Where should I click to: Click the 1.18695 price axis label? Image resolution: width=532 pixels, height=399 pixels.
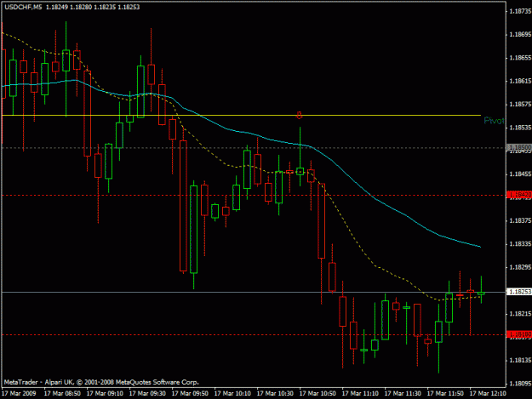pyautogui.click(x=520, y=35)
